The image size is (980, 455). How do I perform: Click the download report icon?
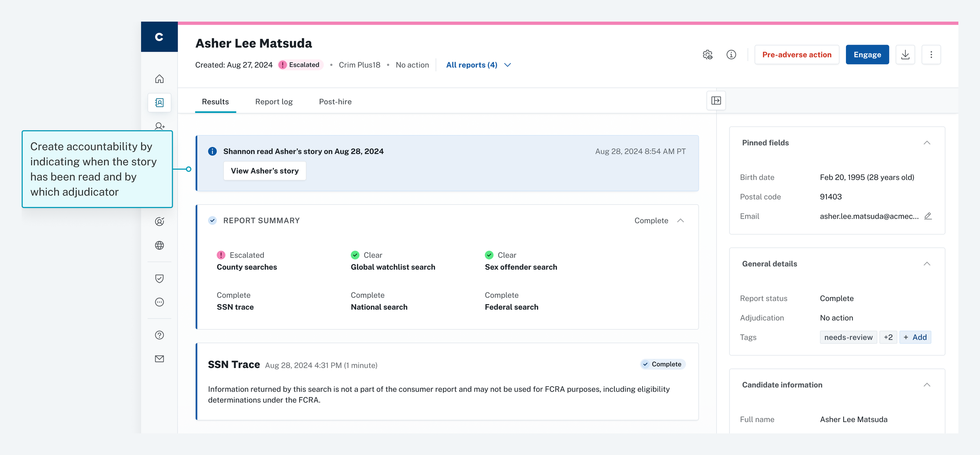click(x=905, y=54)
